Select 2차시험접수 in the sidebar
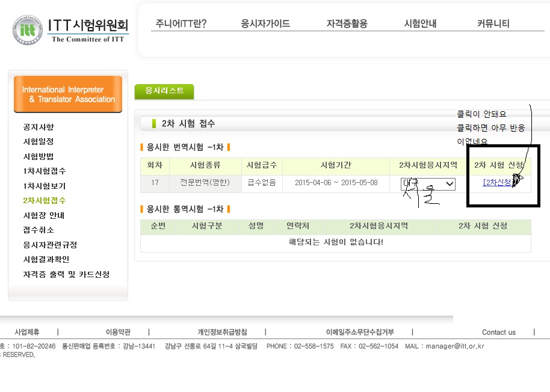This screenshot has width=550, height=392. pos(45,201)
